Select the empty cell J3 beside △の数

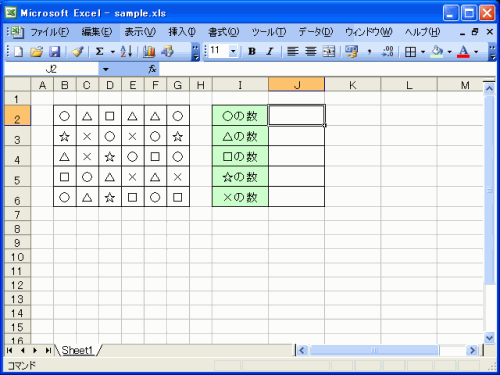click(x=296, y=136)
